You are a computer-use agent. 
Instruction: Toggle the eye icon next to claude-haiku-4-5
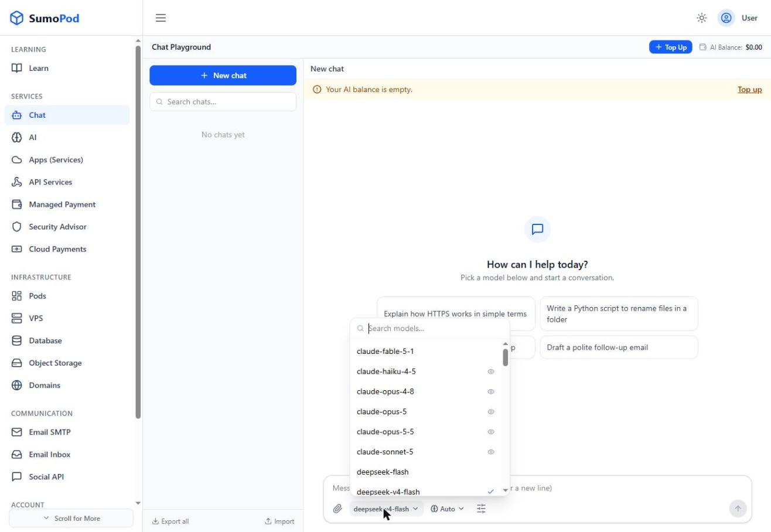(x=491, y=371)
